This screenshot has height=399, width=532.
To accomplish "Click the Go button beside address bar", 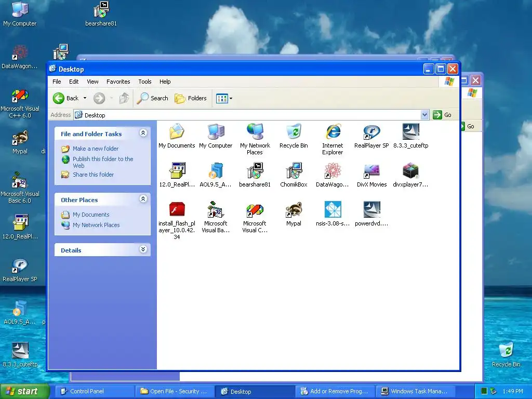I will [x=443, y=115].
